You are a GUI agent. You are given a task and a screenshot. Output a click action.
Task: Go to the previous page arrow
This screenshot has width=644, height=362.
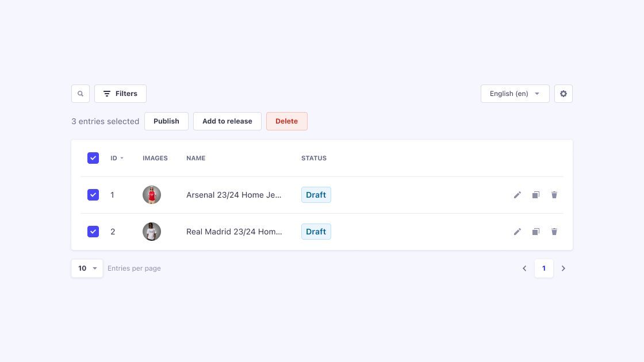tap(524, 268)
